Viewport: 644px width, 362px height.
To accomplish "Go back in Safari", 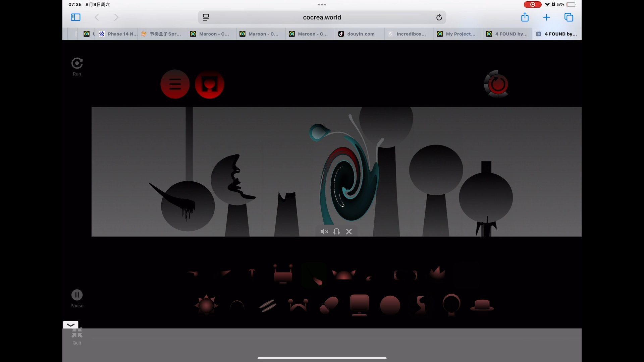I will [x=97, y=17].
